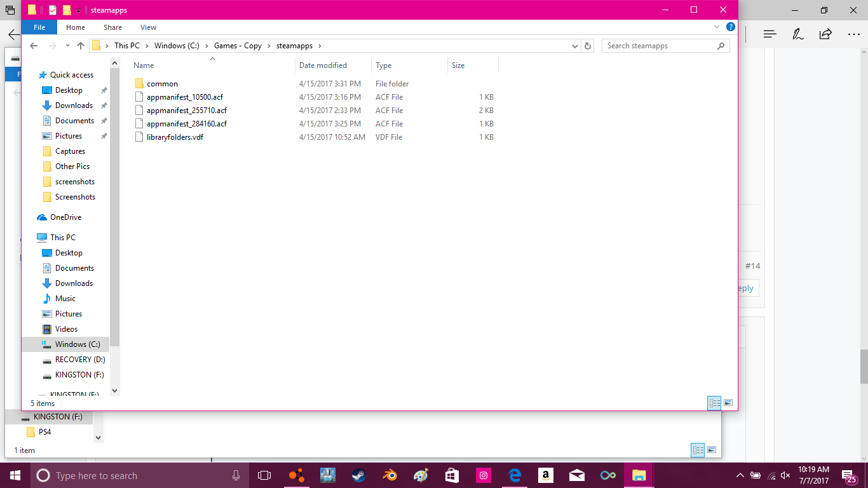The height and width of the screenshot is (488, 868).
Task: Click Games - Copy in address breadcrumb
Action: pyautogui.click(x=238, y=46)
